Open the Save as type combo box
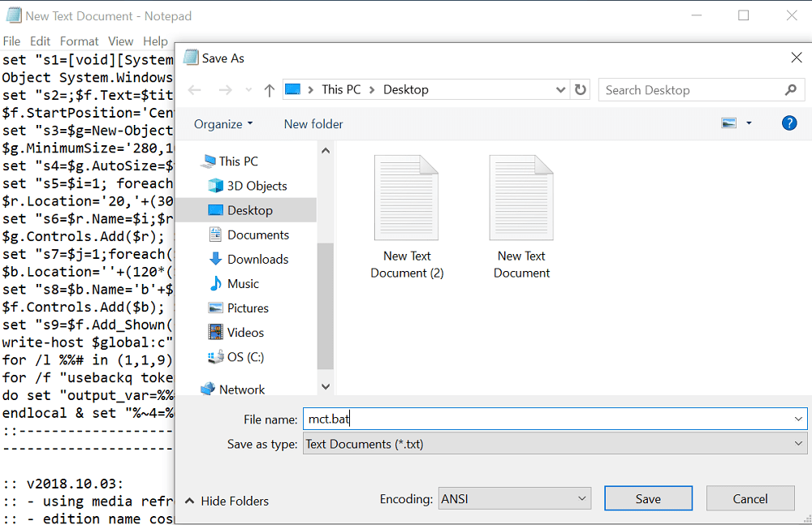 click(555, 444)
